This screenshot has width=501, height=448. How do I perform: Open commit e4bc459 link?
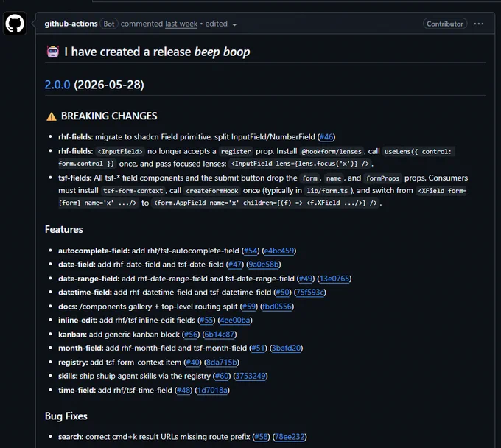point(279,251)
